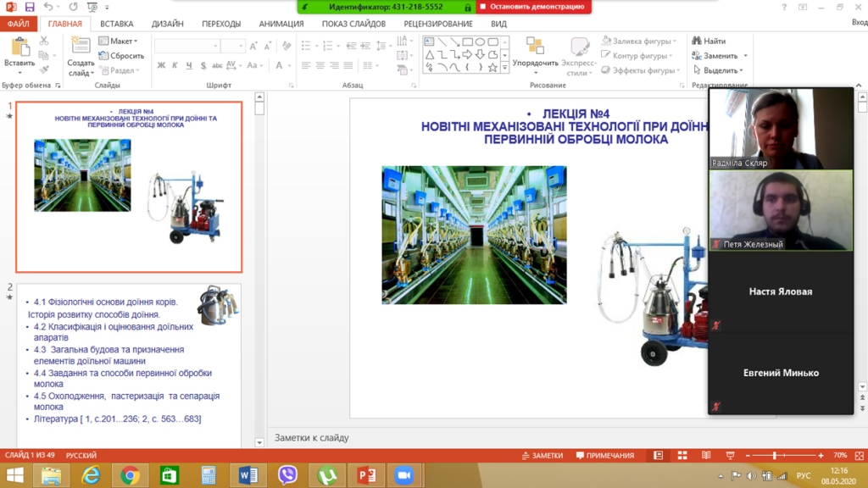Expand the Layout (Макет) dropdown

(x=120, y=41)
